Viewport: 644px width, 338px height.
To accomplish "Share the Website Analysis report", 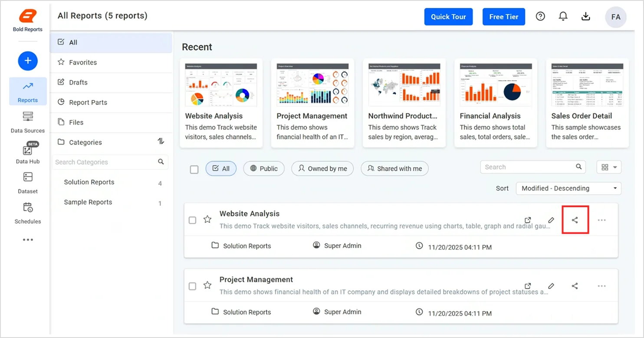I will pyautogui.click(x=575, y=220).
